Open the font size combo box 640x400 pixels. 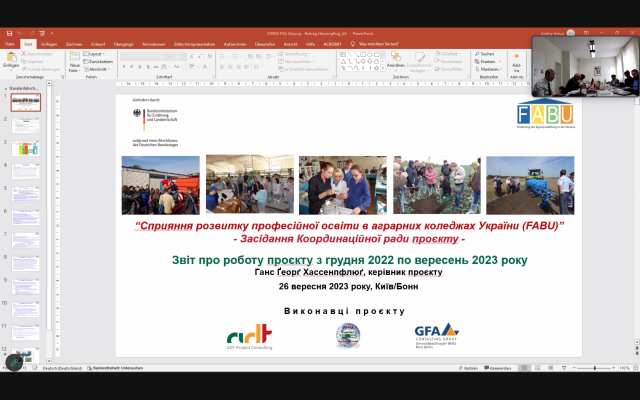tap(179, 56)
